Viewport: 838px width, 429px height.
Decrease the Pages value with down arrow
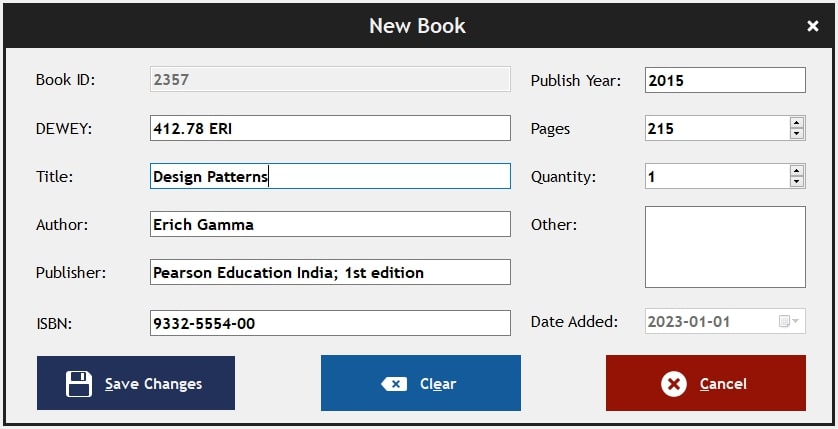[x=797, y=134]
